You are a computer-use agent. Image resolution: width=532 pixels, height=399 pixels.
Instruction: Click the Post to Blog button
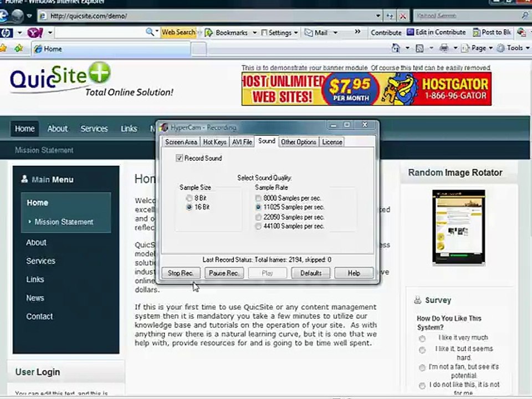click(492, 32)
